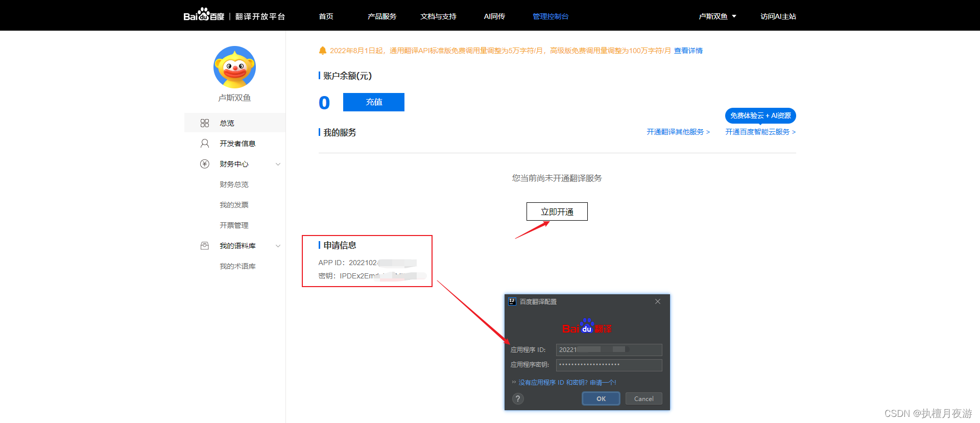Screen dimensions: 980x423
Task: Click the IntelliJ icon in dialog title
Action: coord(512,301)
